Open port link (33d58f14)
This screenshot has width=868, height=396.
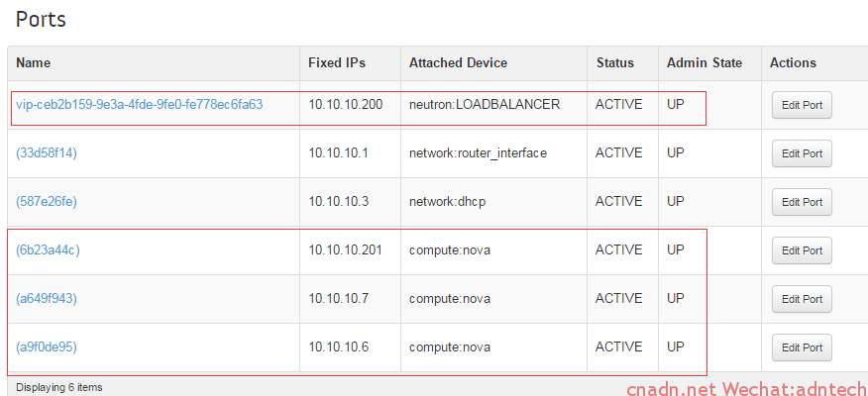(x=47, y=152)
